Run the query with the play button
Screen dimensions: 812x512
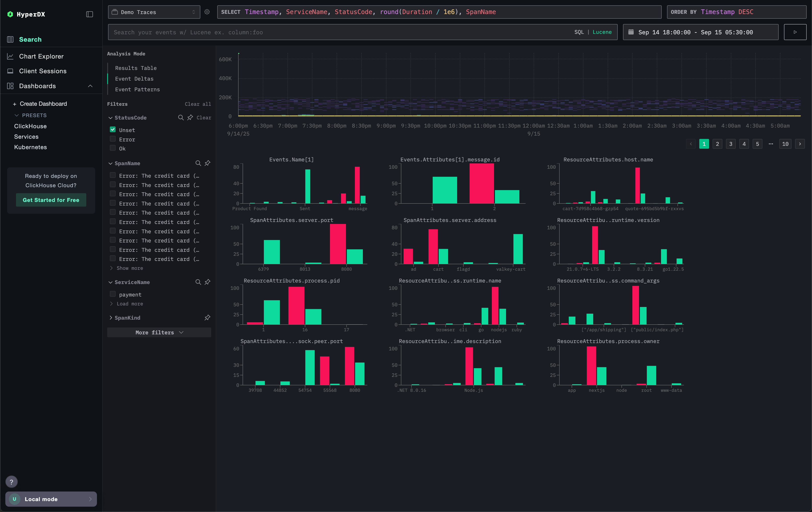(795, 32)
